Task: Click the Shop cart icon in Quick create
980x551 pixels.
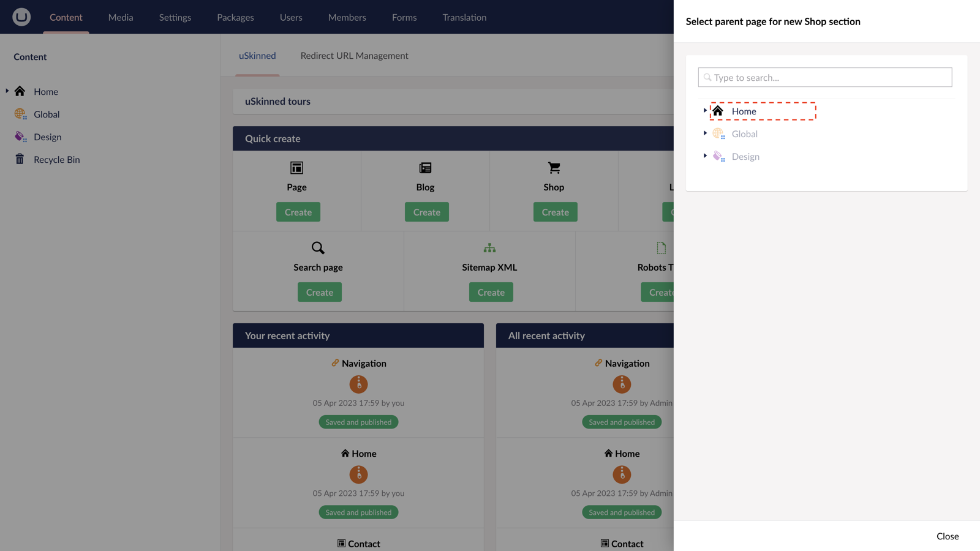Action: (x=553, y=167)
